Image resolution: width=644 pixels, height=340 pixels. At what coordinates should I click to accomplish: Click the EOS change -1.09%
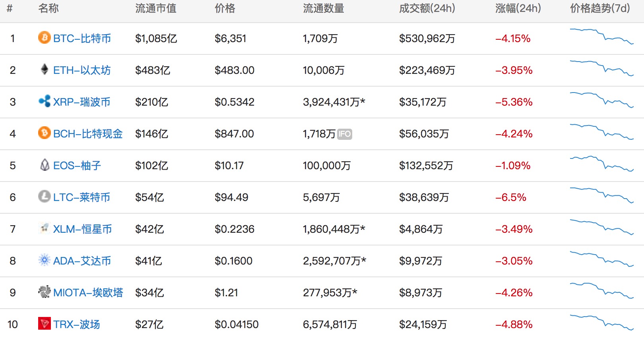point(513,166)
